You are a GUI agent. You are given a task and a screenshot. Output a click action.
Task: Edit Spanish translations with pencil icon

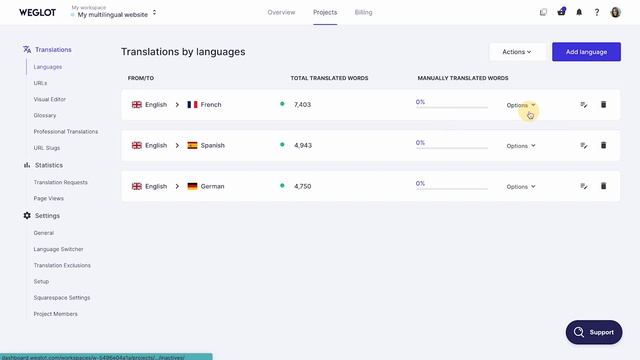(584, 146)
